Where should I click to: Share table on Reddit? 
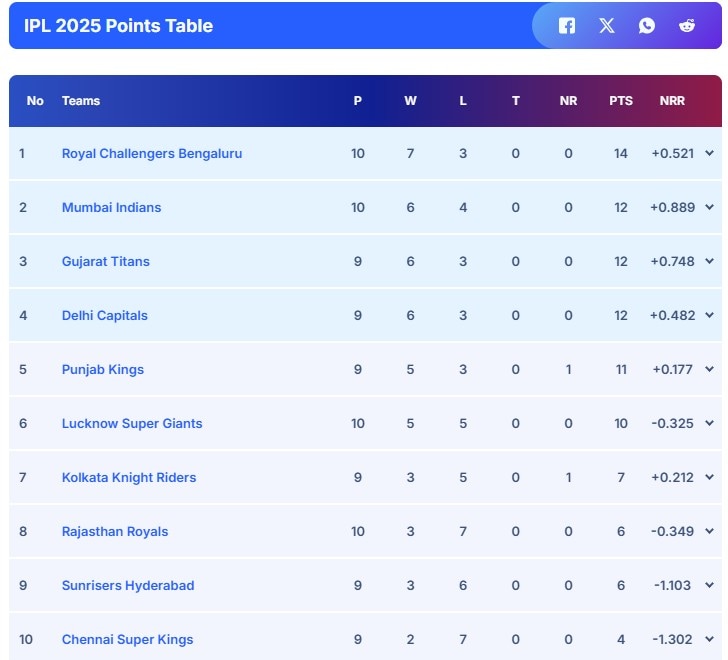687,26
